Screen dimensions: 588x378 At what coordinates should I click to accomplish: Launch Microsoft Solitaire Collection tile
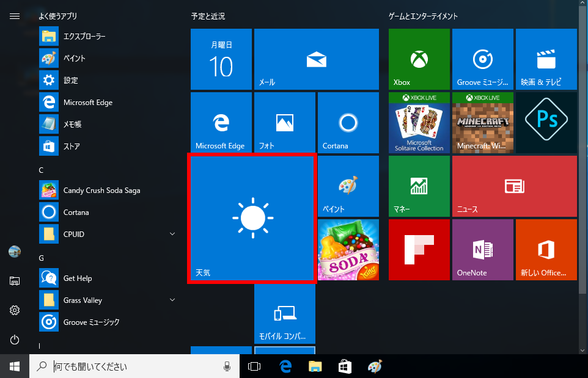click(419, 123)
